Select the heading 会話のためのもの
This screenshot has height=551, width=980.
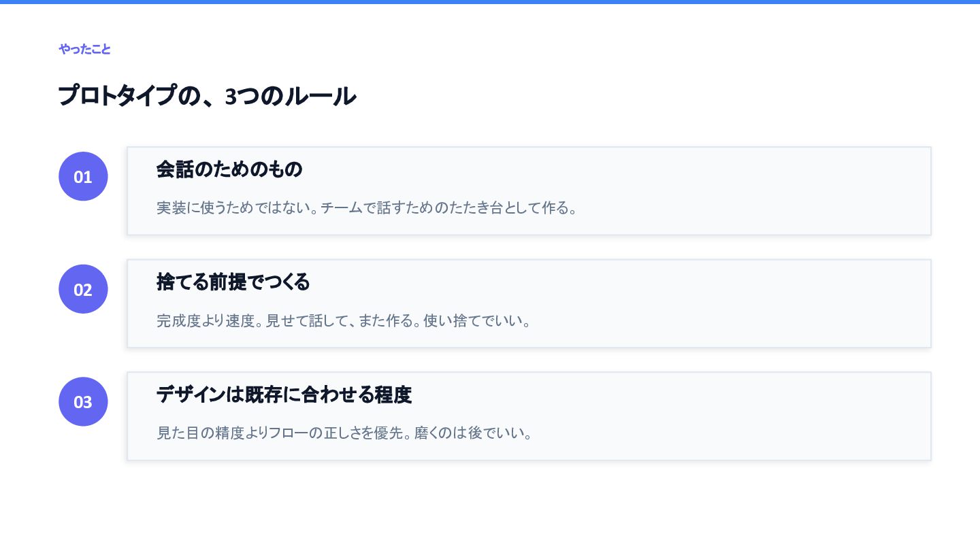(229, 169)
